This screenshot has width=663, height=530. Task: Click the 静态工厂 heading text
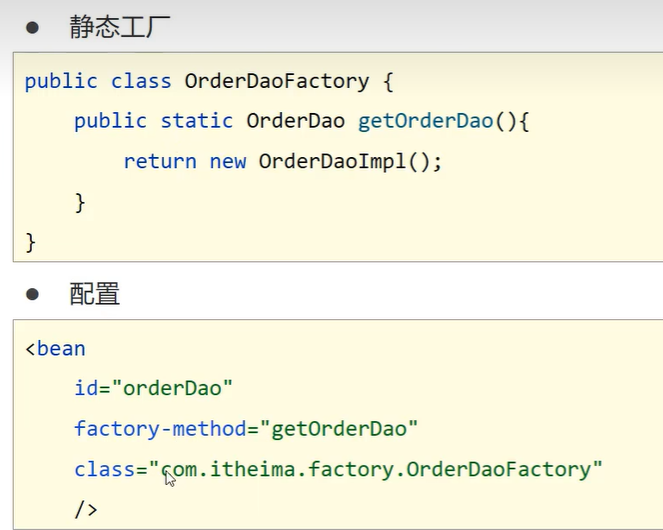(120, 27)
